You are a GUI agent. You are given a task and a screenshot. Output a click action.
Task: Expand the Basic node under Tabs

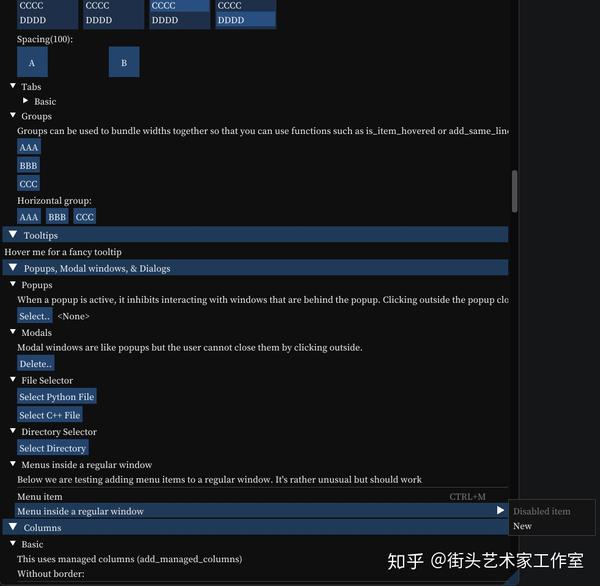click(x=26, y=101)
